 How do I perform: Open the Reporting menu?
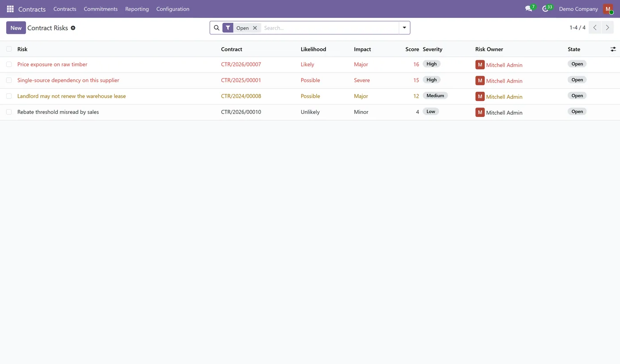137,9
